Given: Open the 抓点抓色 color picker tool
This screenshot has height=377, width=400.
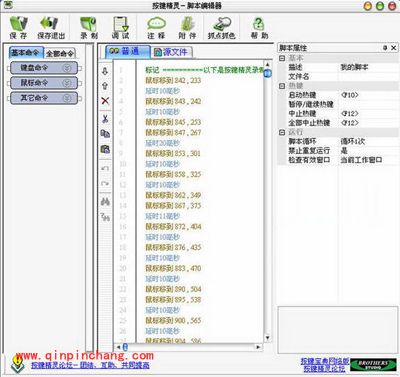Looking at the screenshot, I should coord(222,27).
